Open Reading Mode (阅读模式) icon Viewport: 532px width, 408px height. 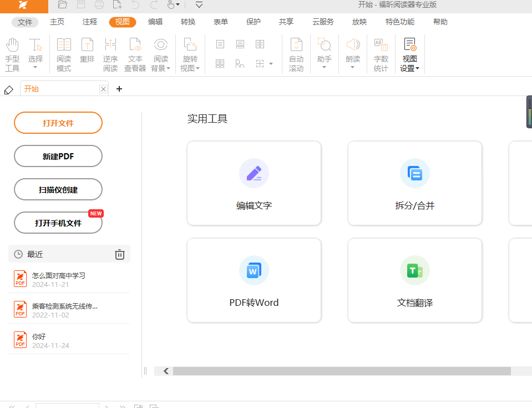pos(64,55)
